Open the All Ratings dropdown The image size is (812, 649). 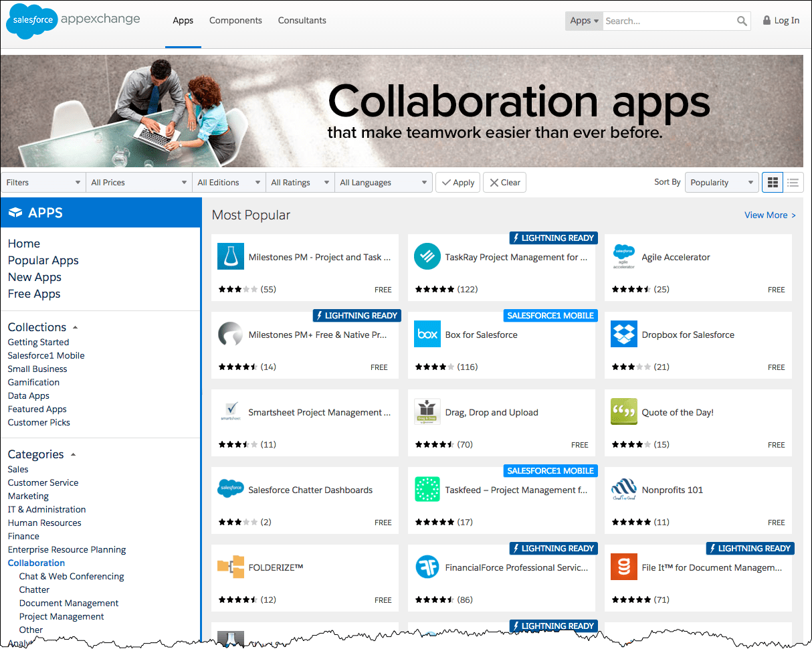300,182
